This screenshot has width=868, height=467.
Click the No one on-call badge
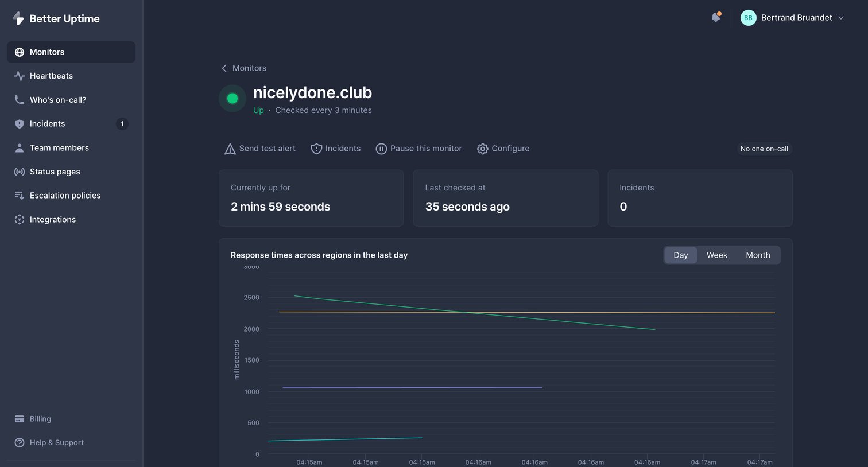tap(764, 149)
